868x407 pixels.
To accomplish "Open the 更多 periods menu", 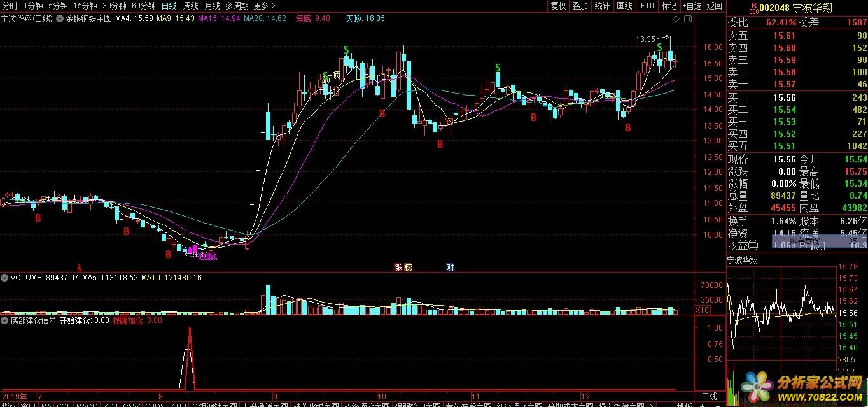I will (260, 6).
